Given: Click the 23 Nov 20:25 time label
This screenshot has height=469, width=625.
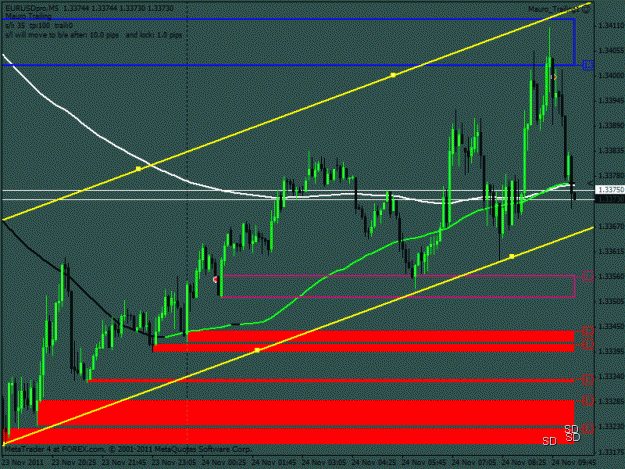Looking at the screenshot, I should (74, 463).
